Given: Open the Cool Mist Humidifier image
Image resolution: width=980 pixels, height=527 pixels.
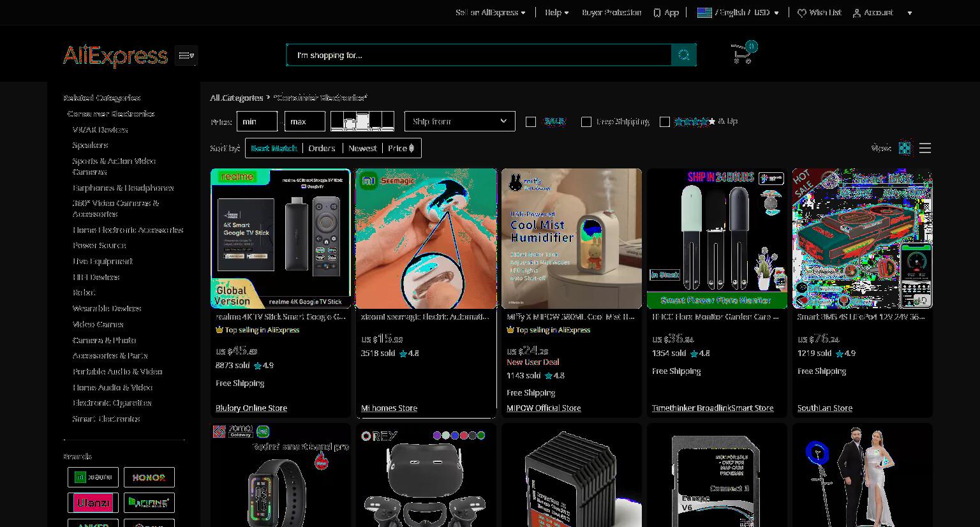Looking at the screenshot, I should [572, 239].
